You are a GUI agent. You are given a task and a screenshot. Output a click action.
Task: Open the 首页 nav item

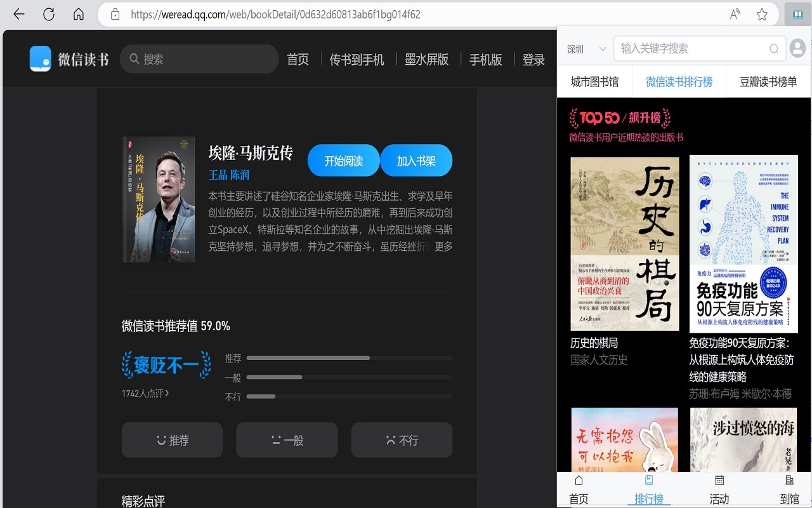click(298, 59)
